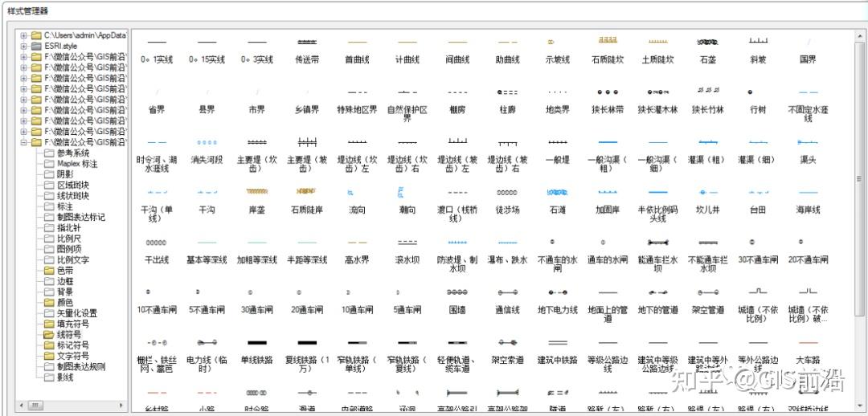Select the 影线 folder
Viewport: 868px width, 416px height.
tap(65, 377)
